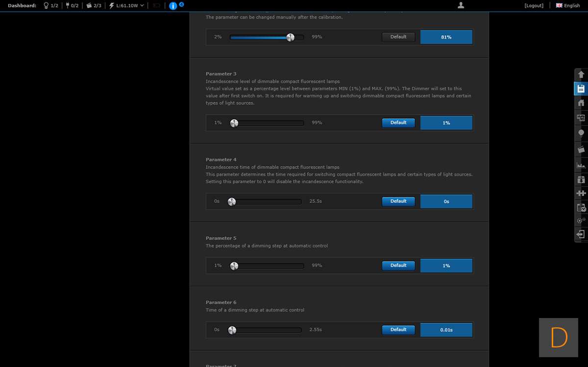The height and width of the screenshot is (367, 588).
Task: Open the plugins puzzle icon in sidebar
Action: (x=581, y=193)
